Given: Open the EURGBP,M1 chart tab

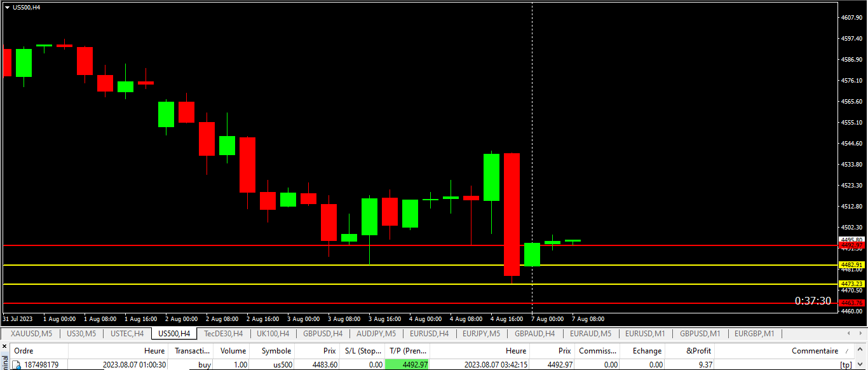Looking at the screenshot, I should pos(754,334).
